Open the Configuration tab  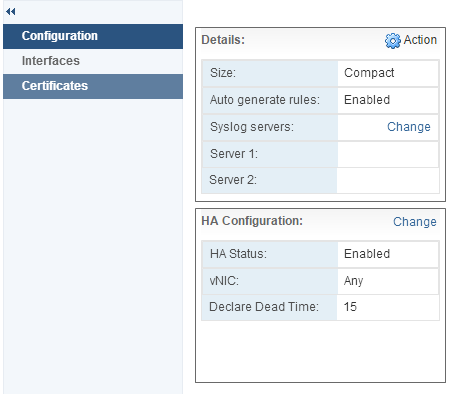[x=93, y=36]
